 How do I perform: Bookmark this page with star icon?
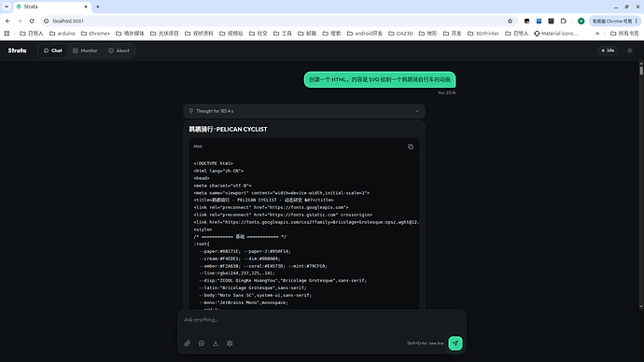click(511, 21)
